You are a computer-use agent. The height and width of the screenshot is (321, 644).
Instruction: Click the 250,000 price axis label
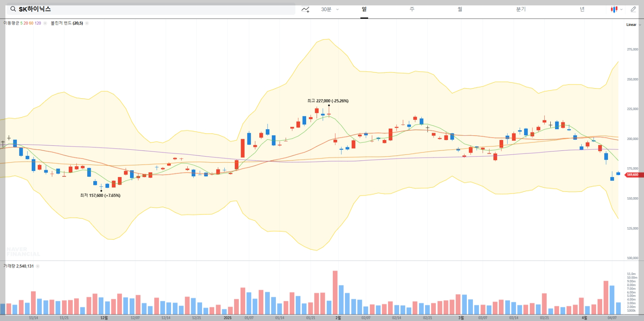click(632, 79)
